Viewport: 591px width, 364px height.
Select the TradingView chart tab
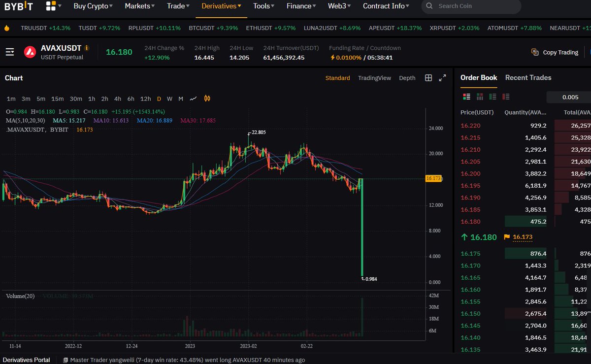coord(374,78)
